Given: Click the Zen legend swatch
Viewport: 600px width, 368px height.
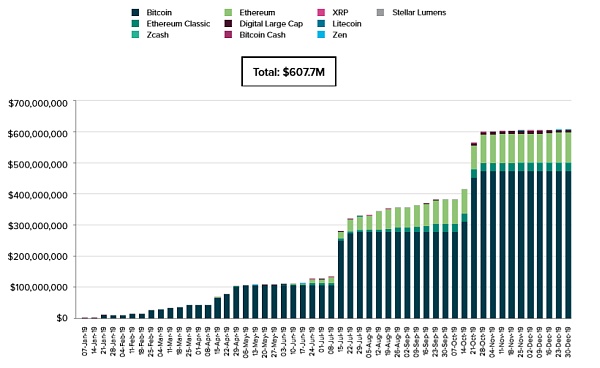Looking at the screenshot, I should [x=321, y=35].
